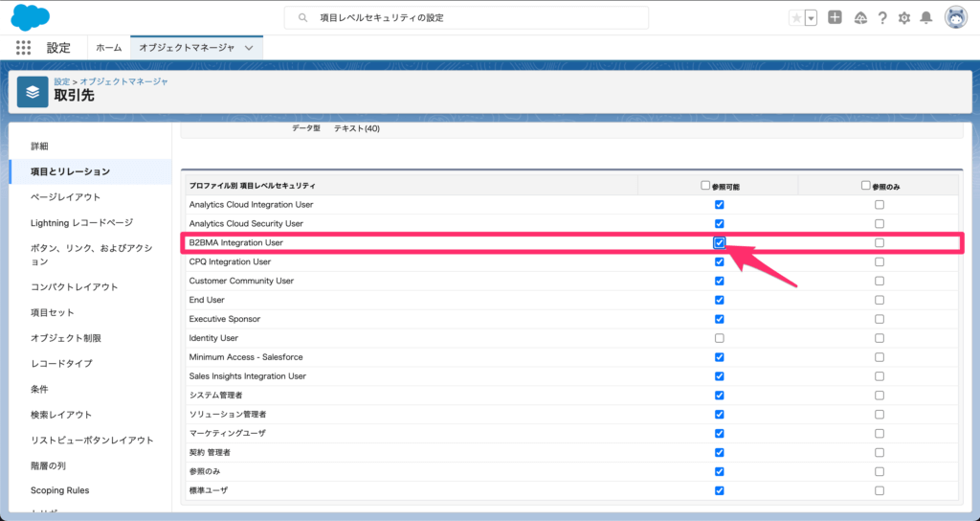Click the 設定 breadcrumb link
980x521 pixels.
(62, 81)
